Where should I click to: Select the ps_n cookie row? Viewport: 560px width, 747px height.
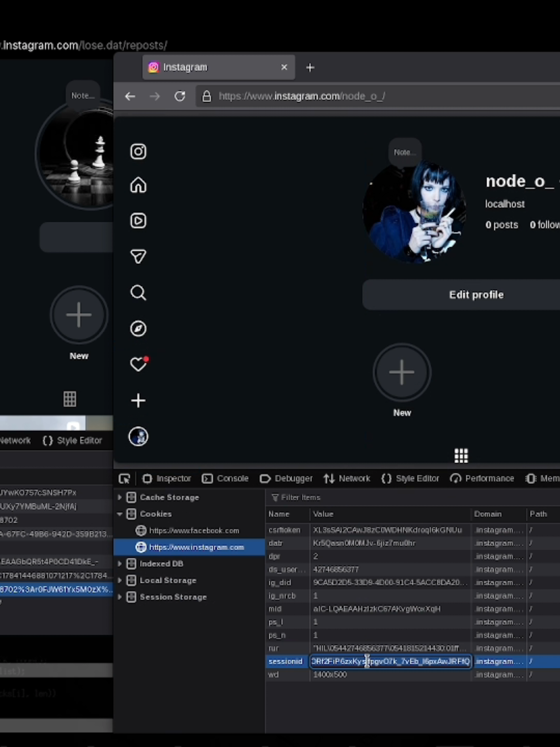(x=413, y=635)
